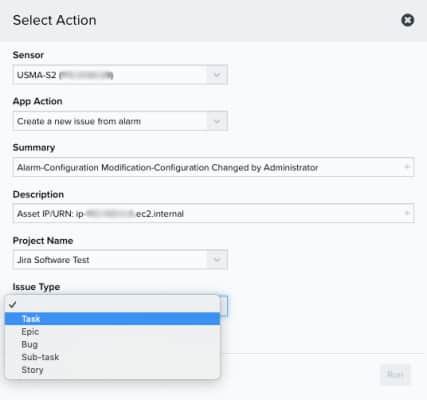Click the App Action chevron arrow
This screenshot has height=400, width=427.
click(x=217, y=121)
